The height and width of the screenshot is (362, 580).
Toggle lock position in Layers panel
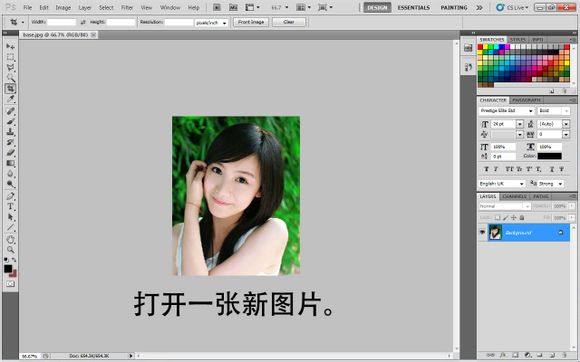click(x=513, y=218)
